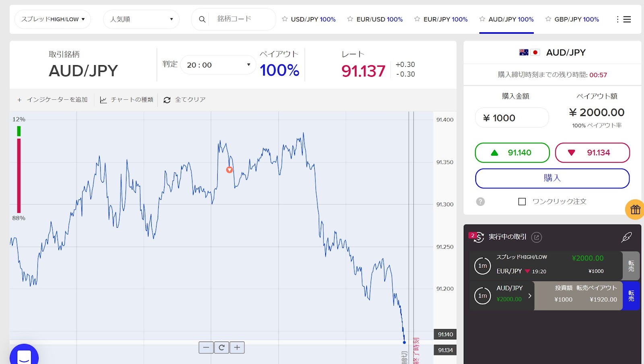Click the search magnifier icon
This screenshot has height=364, width=644.
202,19
